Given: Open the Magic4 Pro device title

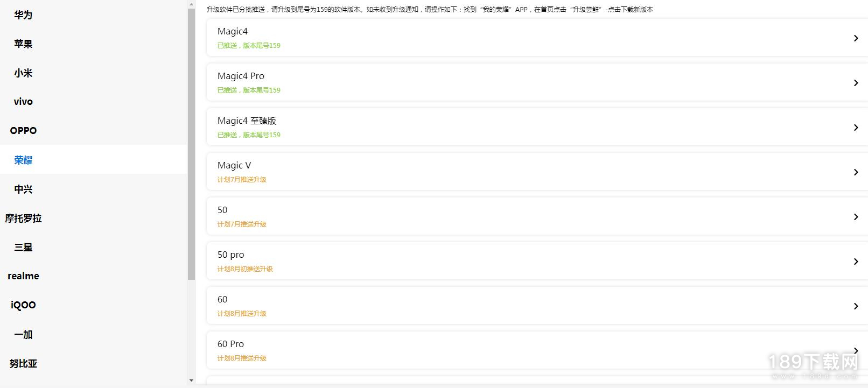Looking at the screenshot, I should 241,76.
